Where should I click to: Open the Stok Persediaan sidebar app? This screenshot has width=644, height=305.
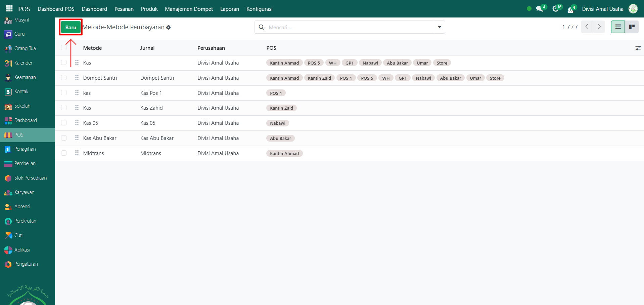(30, 178)
